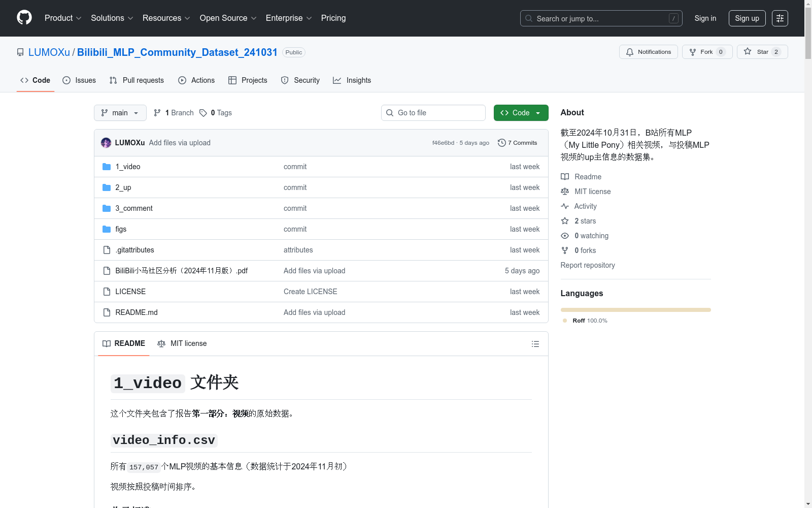View the 7 Commits history
This screenshot has height=508, width=812.
[518, 143]
